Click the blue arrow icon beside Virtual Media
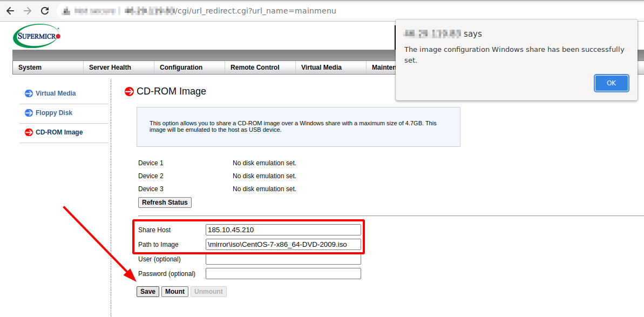 click(x=29, y=93)
